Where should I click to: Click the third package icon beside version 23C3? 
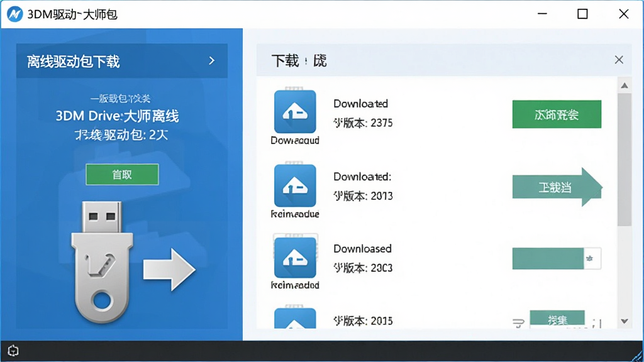tap(295, 257)
